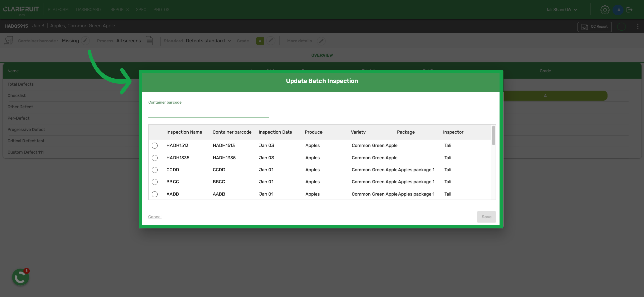Screen dimensions: 644x297
Task: Open the settings gear
Action: point(605,10)
